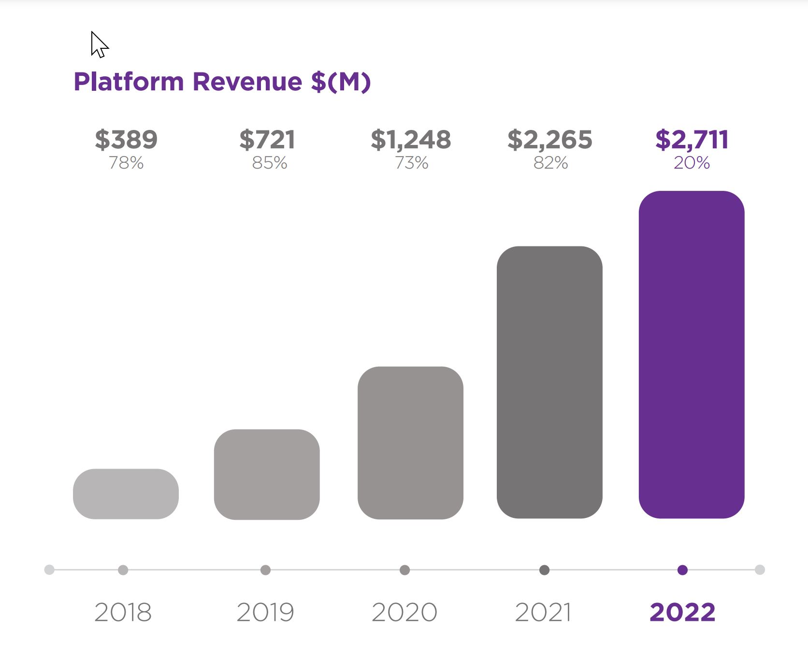This screenshot has width=808, height=672.
Task: Click the 2018 year label
Action: pos(123,613)
